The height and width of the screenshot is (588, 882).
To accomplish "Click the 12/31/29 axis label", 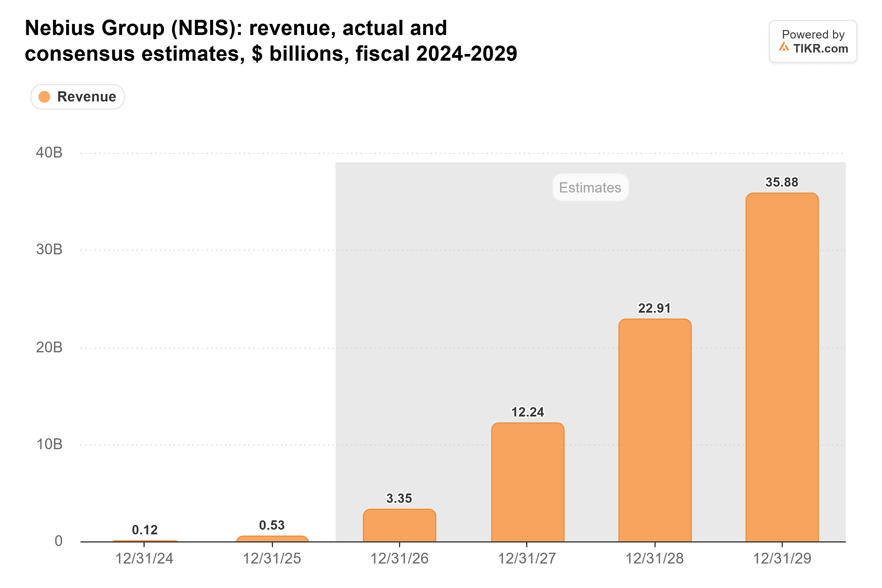I will coord(782,559).
